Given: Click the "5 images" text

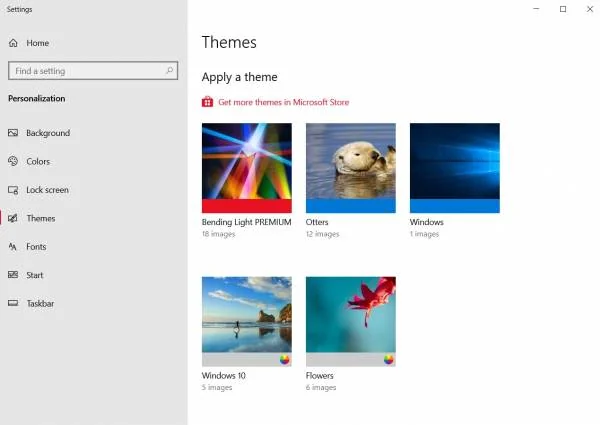Looking at the screenshot, I should pyautogui.click(x=217, y=387).
